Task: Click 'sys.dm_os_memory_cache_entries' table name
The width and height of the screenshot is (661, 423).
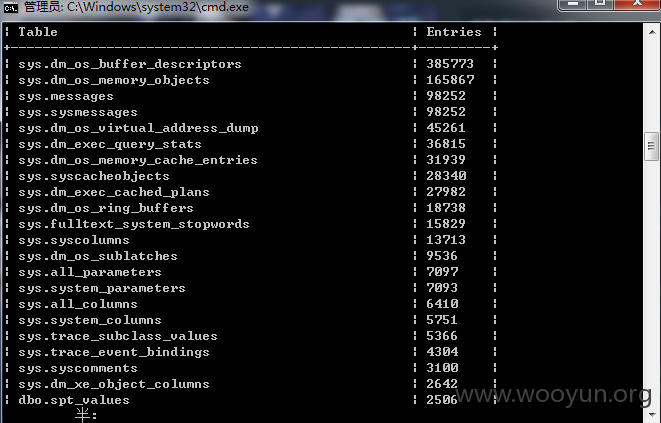Action: 138,160
